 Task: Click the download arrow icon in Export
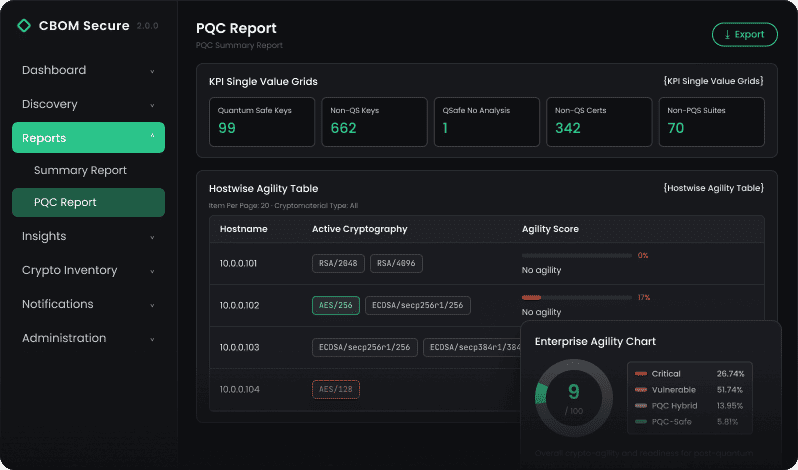(x=727, y=35)
